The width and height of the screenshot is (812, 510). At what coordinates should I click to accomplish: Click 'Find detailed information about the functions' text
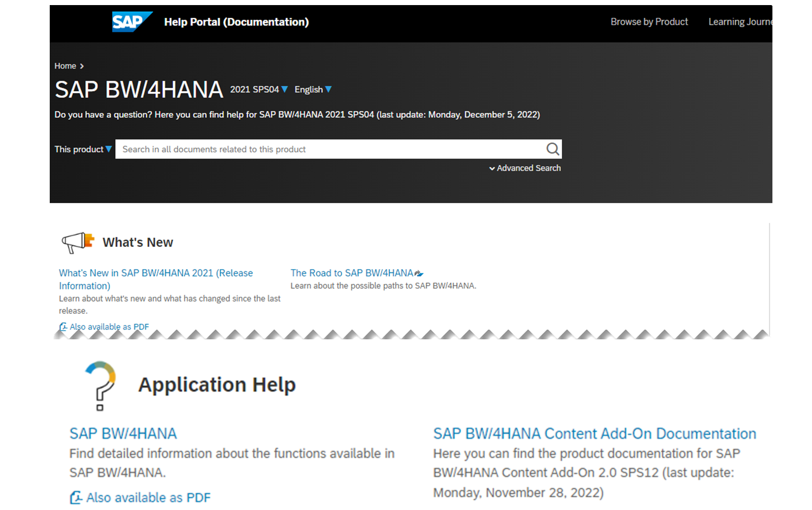click(232, 463)
